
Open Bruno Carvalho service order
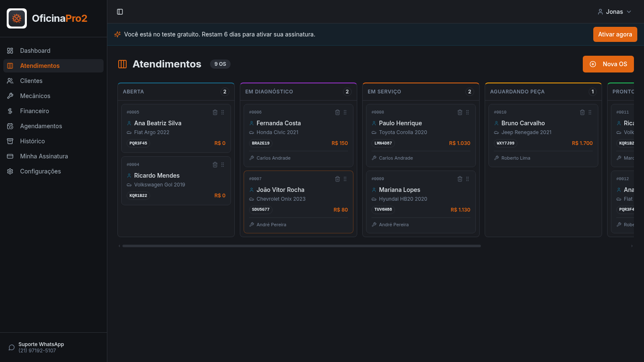(543, 135)
